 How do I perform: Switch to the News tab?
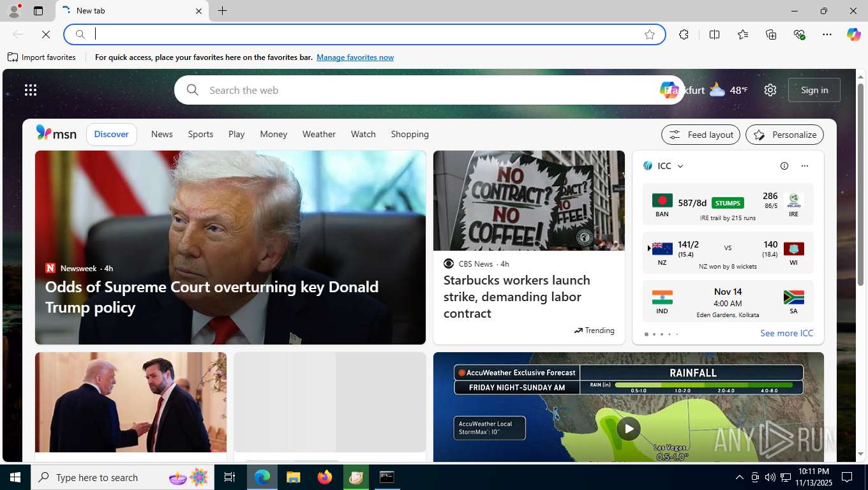(162, 134)
